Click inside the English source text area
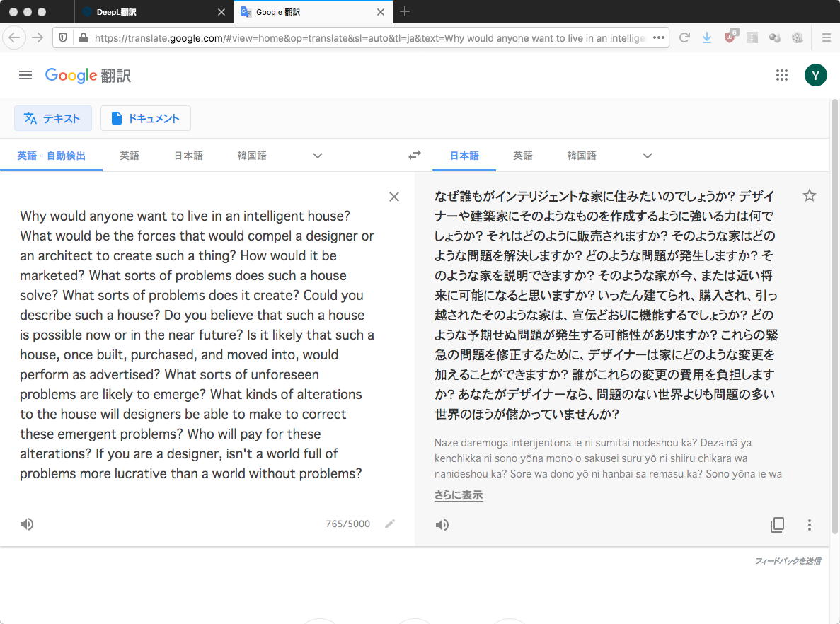The width and height of the screenshot is (840, 624). tap(197, 345)
